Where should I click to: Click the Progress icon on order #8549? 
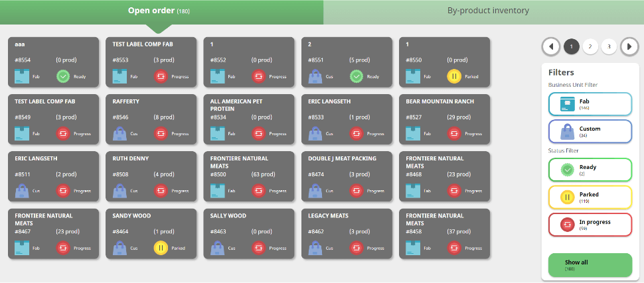[63, 134]
